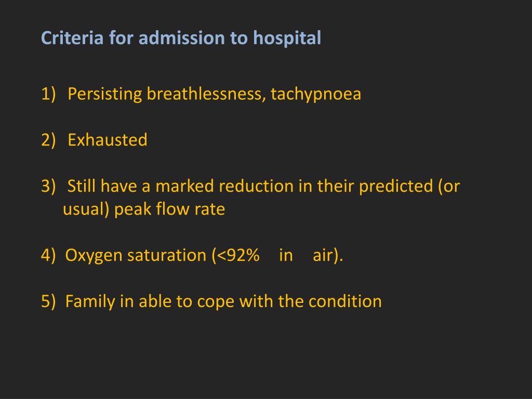Click the list number '4)'

tap(48, 256)
